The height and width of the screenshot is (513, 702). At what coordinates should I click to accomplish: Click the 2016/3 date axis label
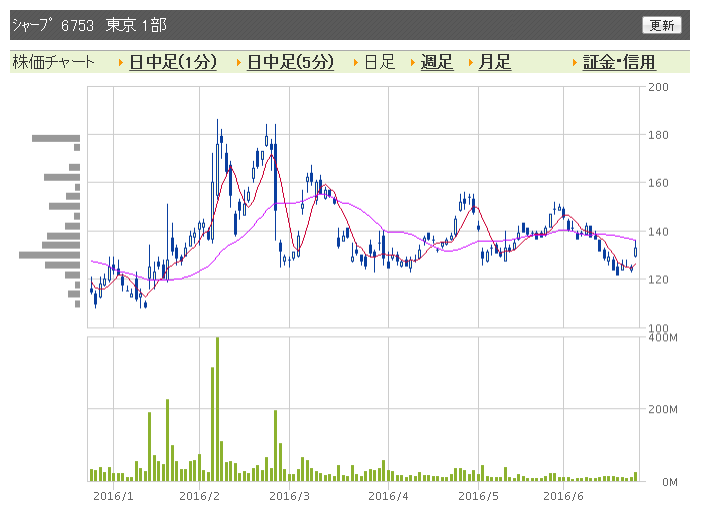[289, 496]
